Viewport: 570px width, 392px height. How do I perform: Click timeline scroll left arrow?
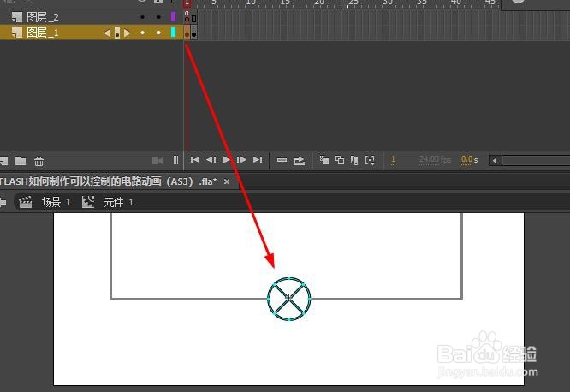(495, 160)
